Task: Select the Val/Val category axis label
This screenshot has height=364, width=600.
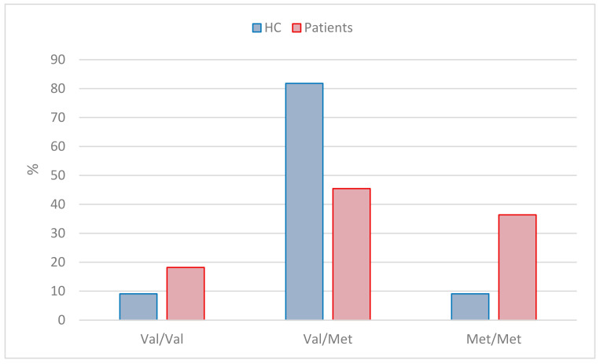Action: 162,339
